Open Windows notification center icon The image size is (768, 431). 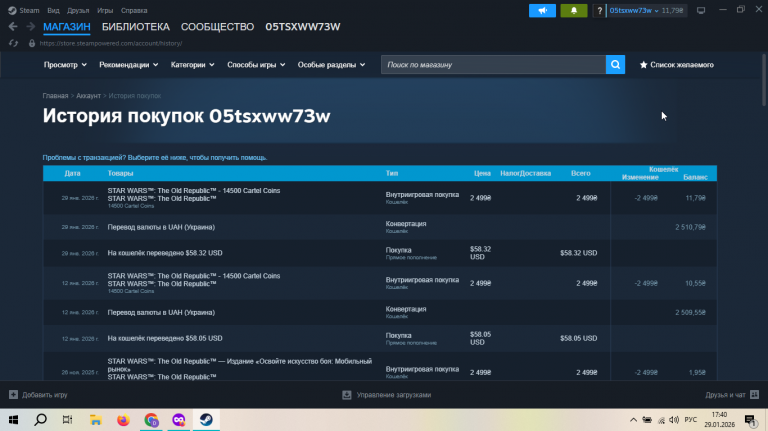(x=750, y=420)
